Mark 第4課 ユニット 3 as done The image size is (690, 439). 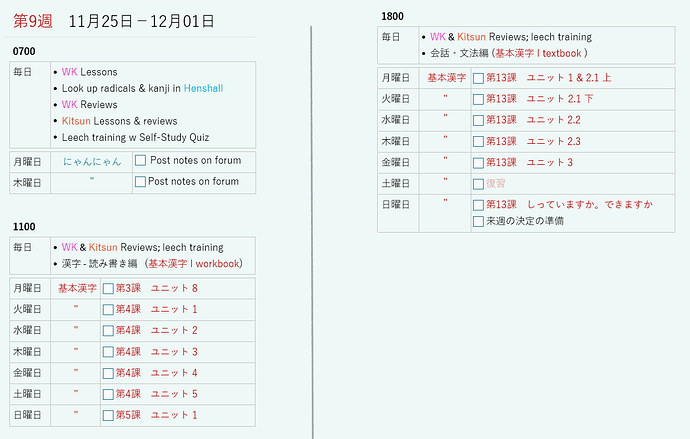108,352
